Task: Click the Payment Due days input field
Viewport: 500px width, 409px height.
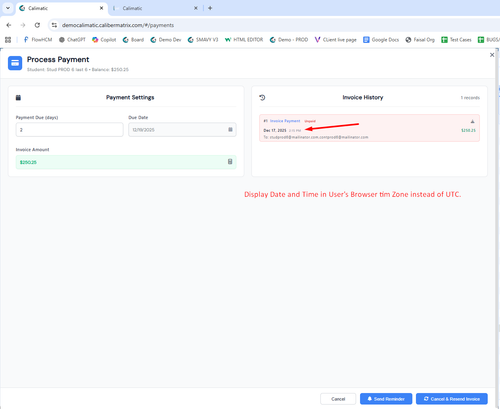Action: point(70,130)
